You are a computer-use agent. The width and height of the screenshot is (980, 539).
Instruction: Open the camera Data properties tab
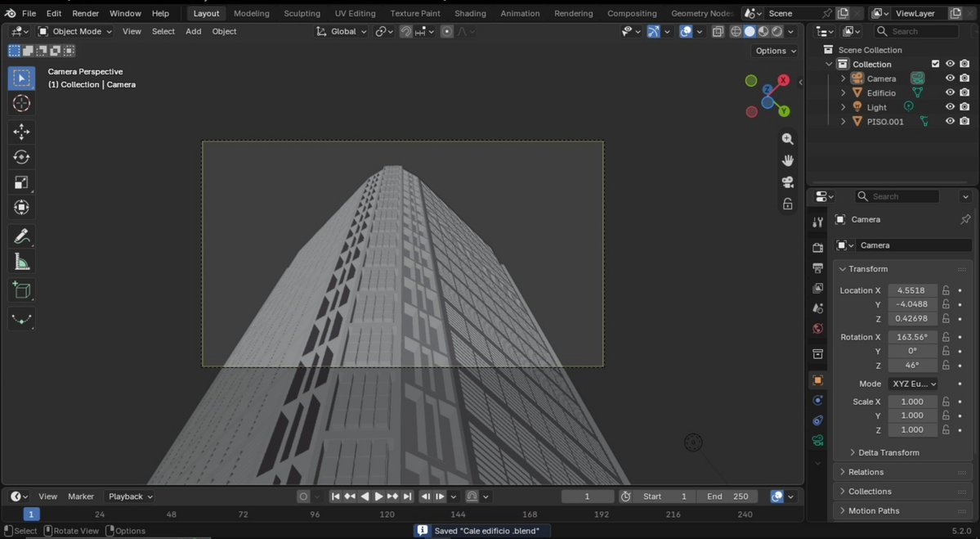click(x=817, y=441)
